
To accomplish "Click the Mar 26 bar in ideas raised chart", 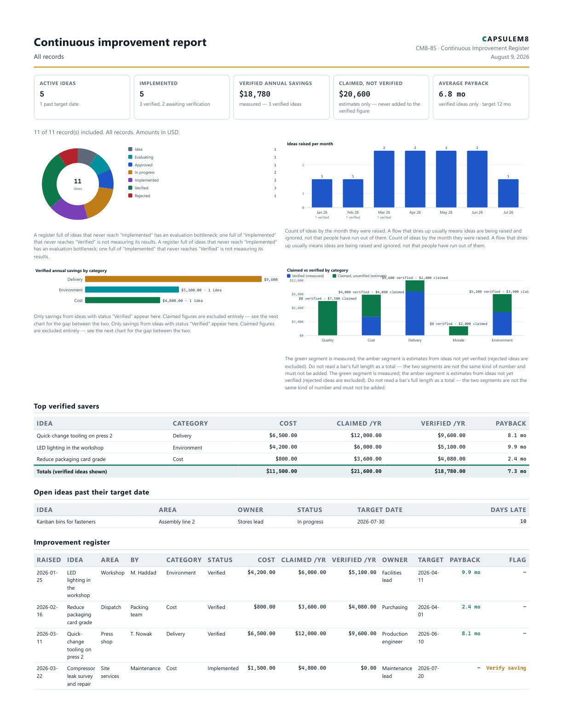I will click(384, 179).
